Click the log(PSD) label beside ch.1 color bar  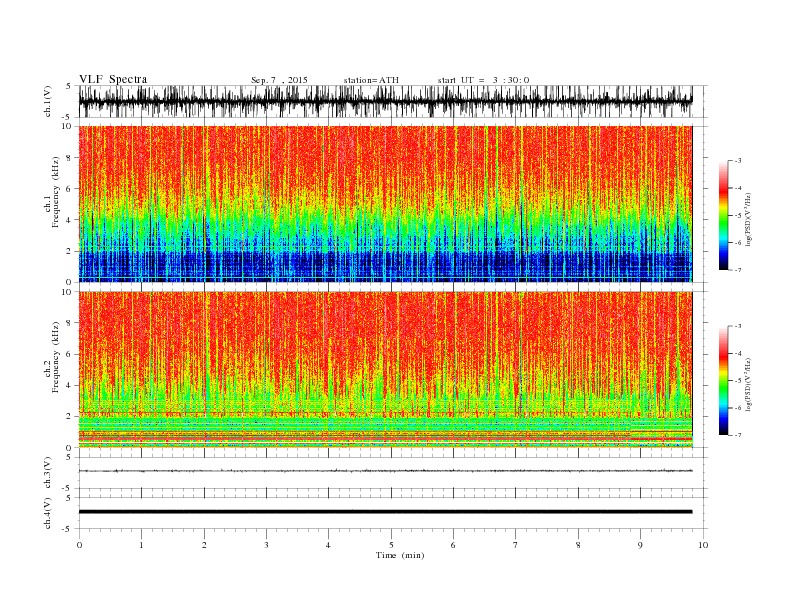(x=749, y=219)
